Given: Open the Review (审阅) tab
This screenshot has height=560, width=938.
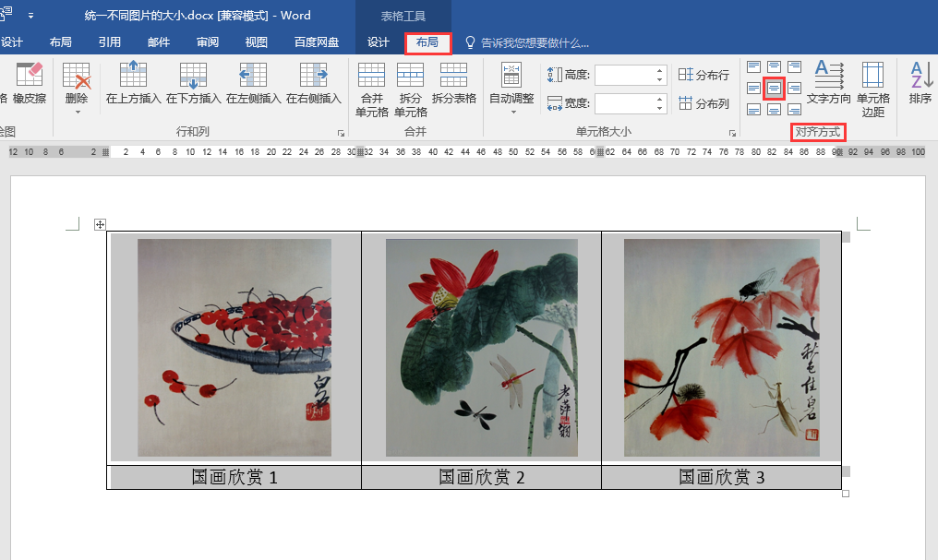Looking at the screenshot, I should tap(208, 42).
